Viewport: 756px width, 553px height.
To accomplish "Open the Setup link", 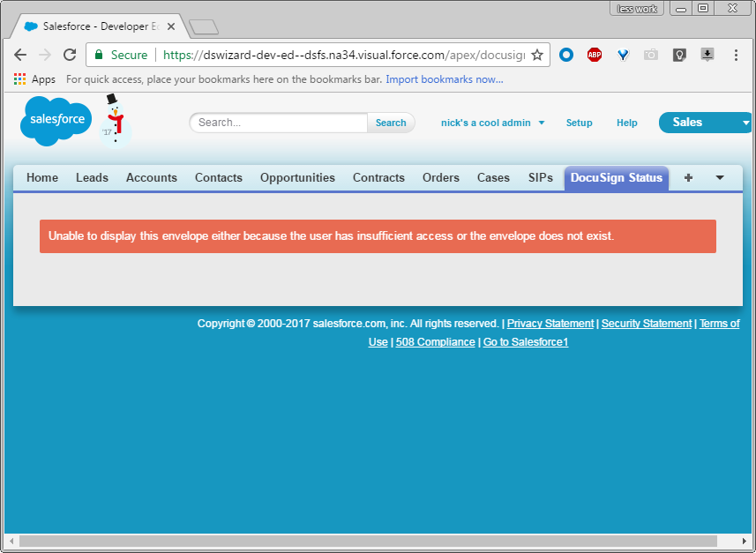I will click(x=579, y=123).
